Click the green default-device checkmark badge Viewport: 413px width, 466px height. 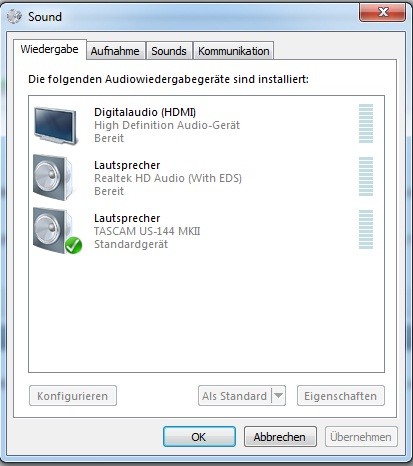click(x=73, y=245)
